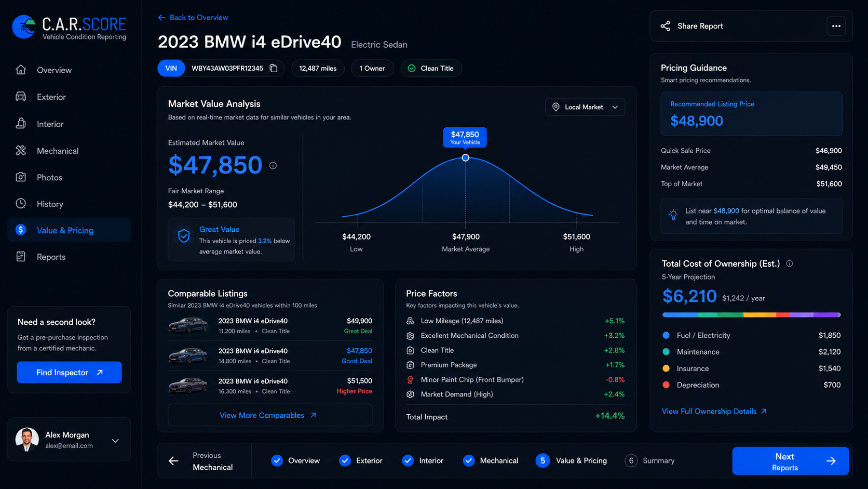The width and height of the screenshot is (868, 489).
Task: Open the three-dot more options menu
Action: pos(836,26)
